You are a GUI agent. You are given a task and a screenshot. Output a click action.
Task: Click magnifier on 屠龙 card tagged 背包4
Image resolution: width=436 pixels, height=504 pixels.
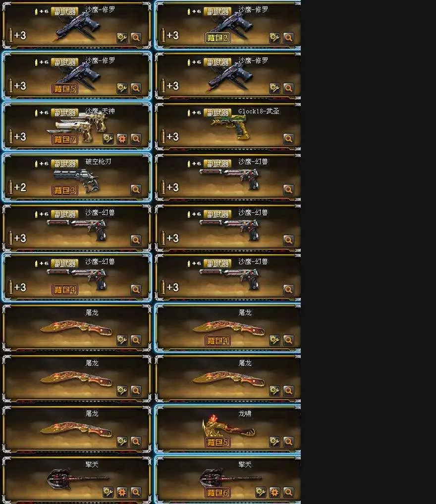[289, 340]
